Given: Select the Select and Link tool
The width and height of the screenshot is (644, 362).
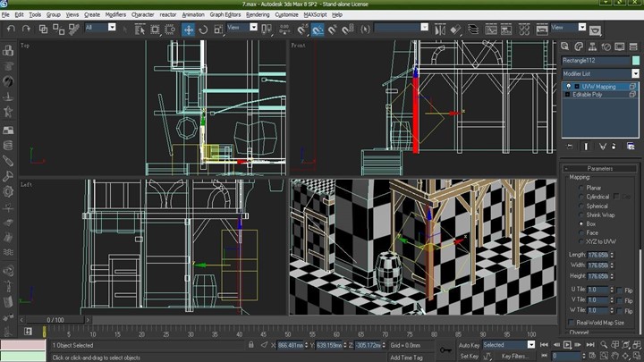Looking at the screenshot, I should click(43, 29).
